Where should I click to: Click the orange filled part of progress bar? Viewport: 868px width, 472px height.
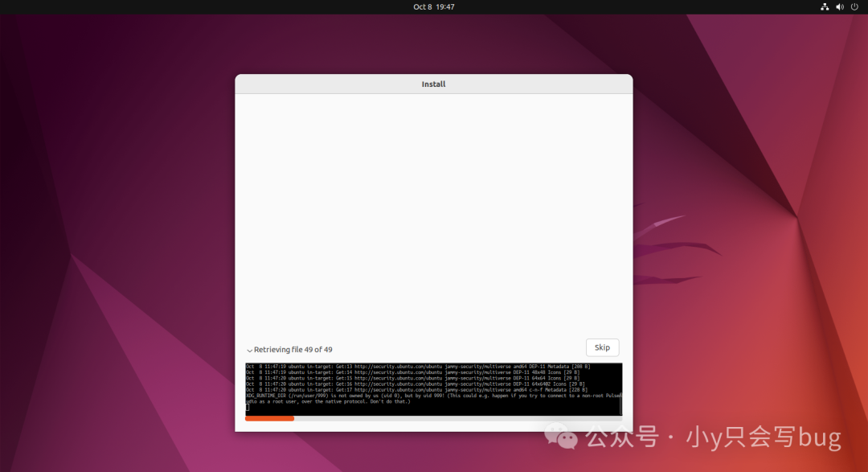pyautogui.click(x=269, y=418)
